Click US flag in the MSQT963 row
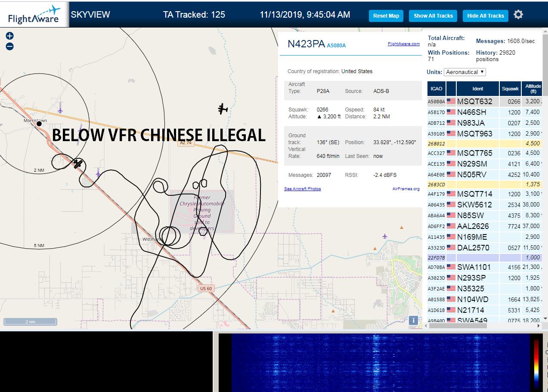Viewport: 548px width, 392px height. pos(451,134)
